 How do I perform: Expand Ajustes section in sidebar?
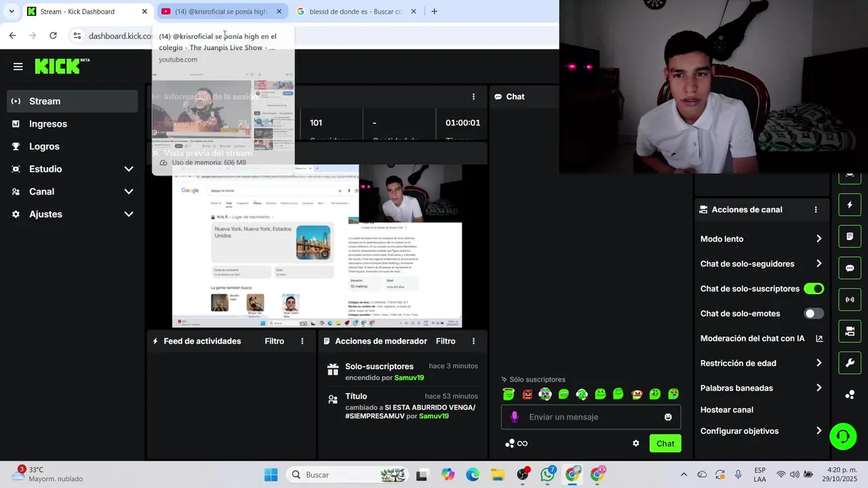coord(73,214)
